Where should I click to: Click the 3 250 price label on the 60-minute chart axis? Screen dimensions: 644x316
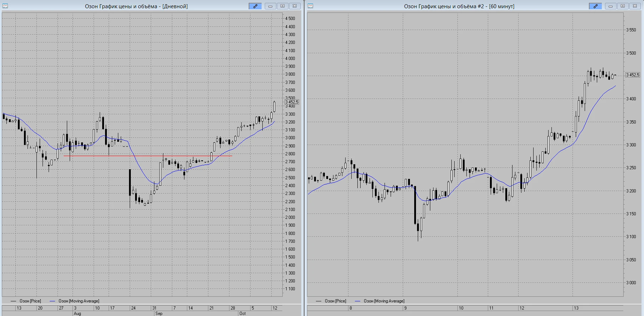pos(631,168)
